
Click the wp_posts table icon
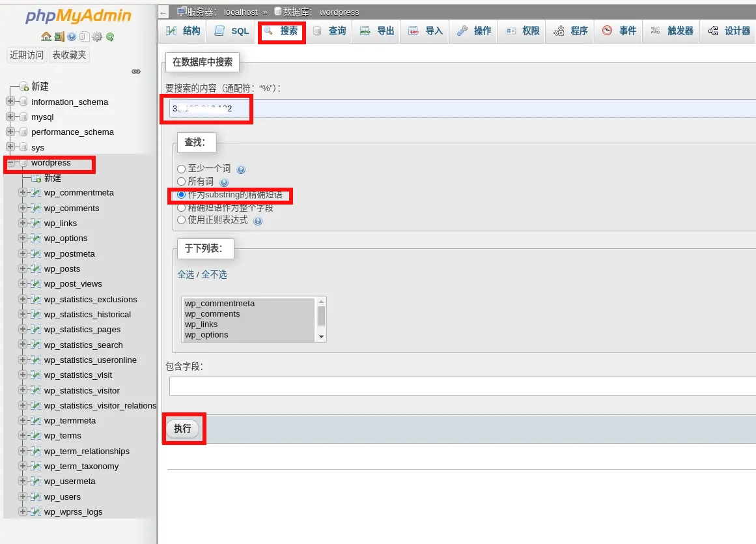(x=36, y=268)
